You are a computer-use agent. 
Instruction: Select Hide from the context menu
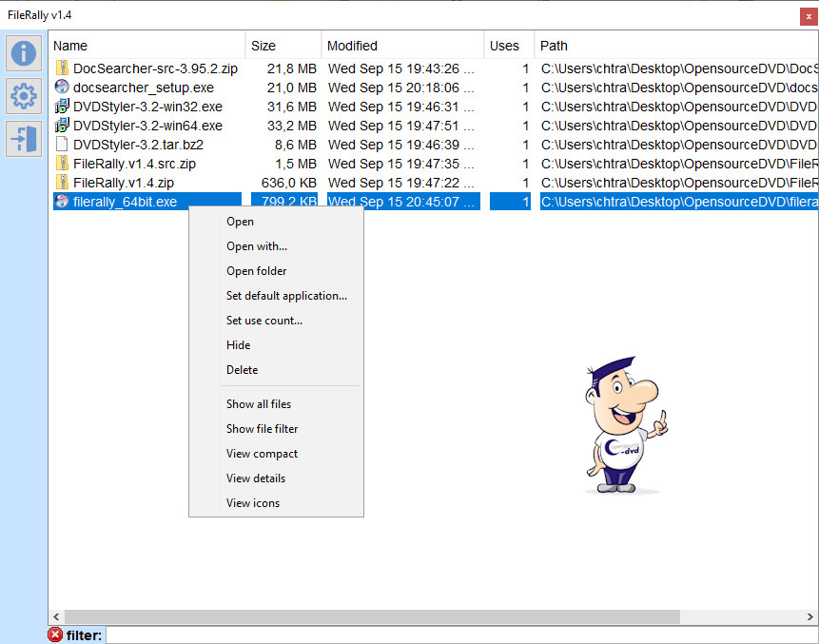click(x=238, y=345)
